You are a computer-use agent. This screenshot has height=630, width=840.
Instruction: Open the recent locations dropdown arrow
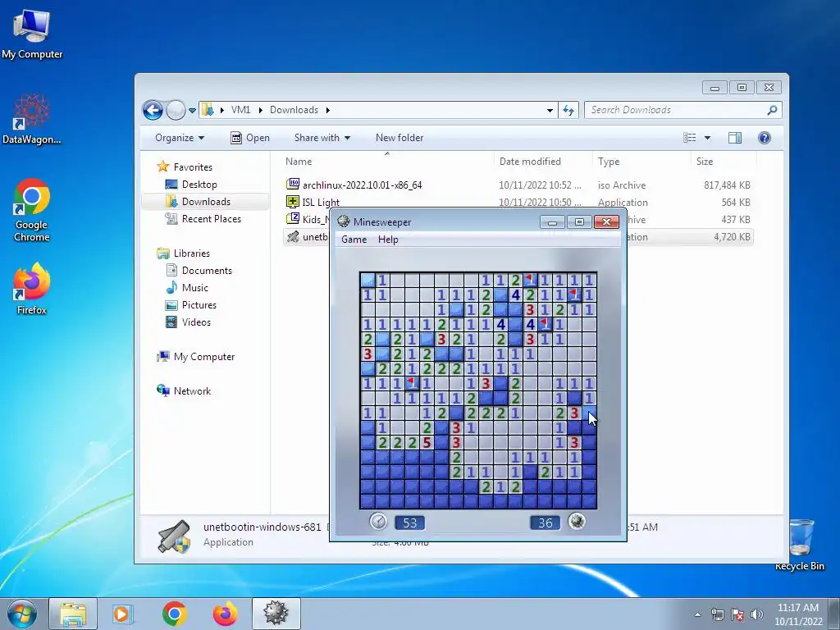[192, 111]
